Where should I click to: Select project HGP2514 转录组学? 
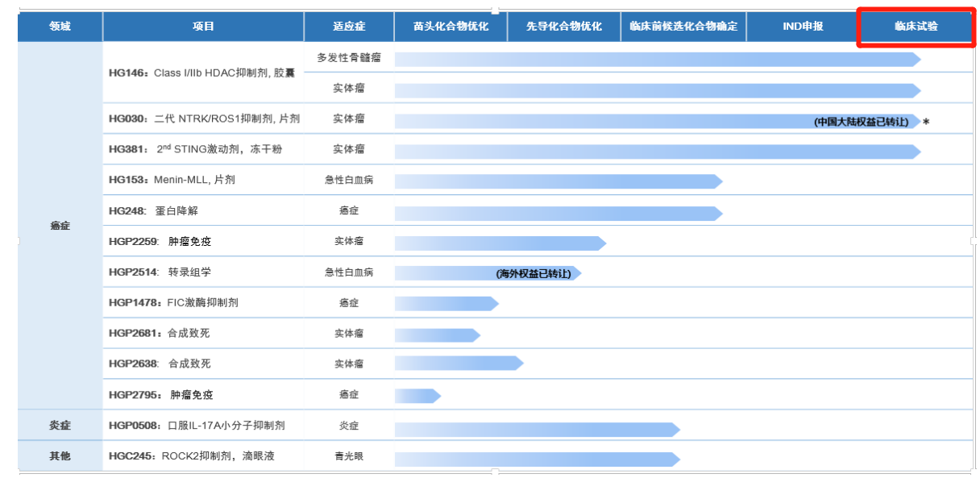tap(160, 272)
